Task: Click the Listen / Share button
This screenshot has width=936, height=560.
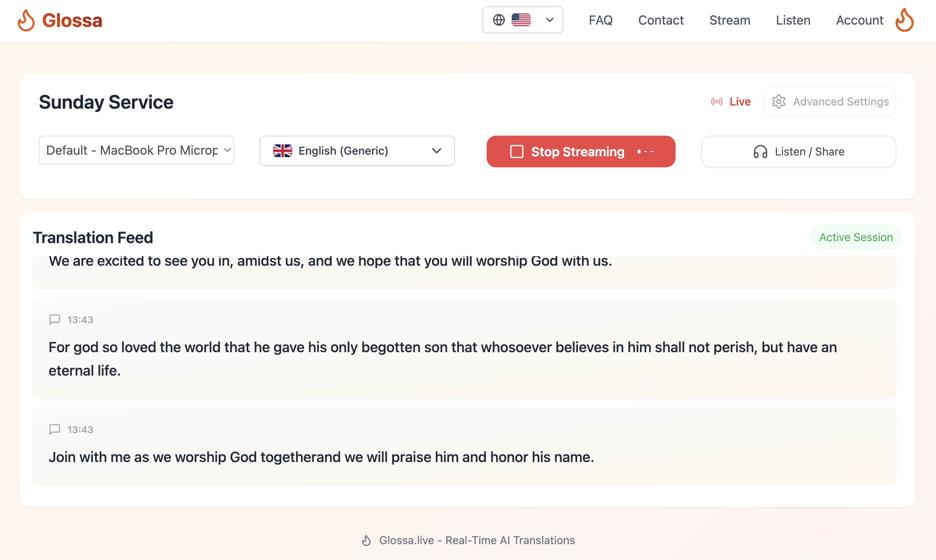Action: (x=798, y=152)
